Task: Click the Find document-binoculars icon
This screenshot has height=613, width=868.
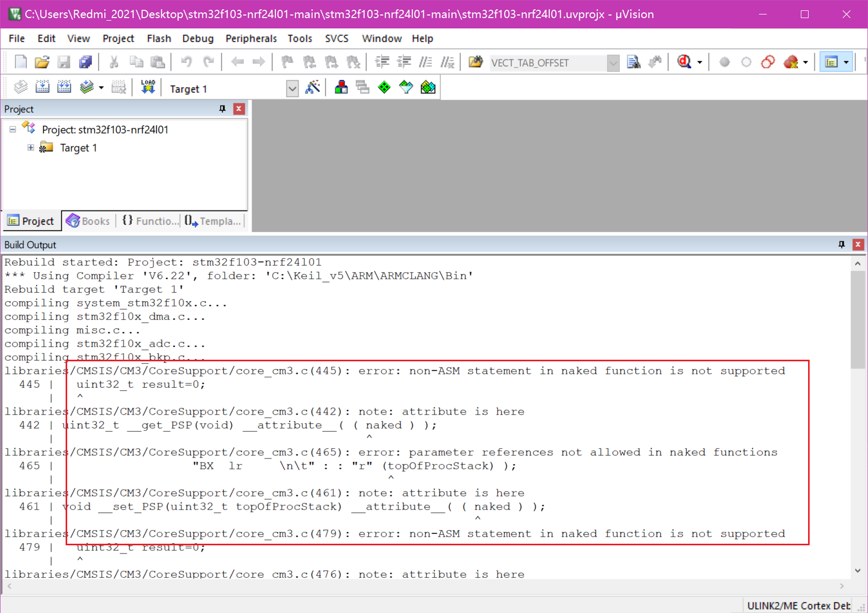Action: 633,62
